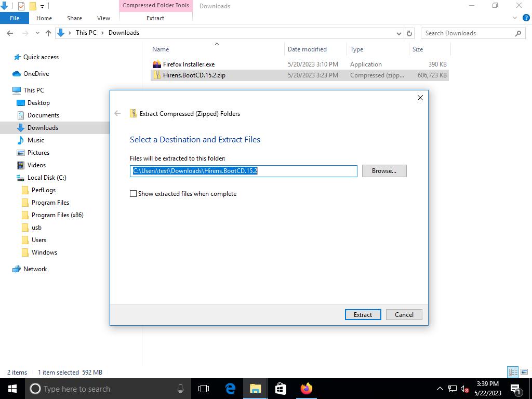Refresh the Downloads folder view
This screenshot has height=399, width=532.
[x=409, y=33]
